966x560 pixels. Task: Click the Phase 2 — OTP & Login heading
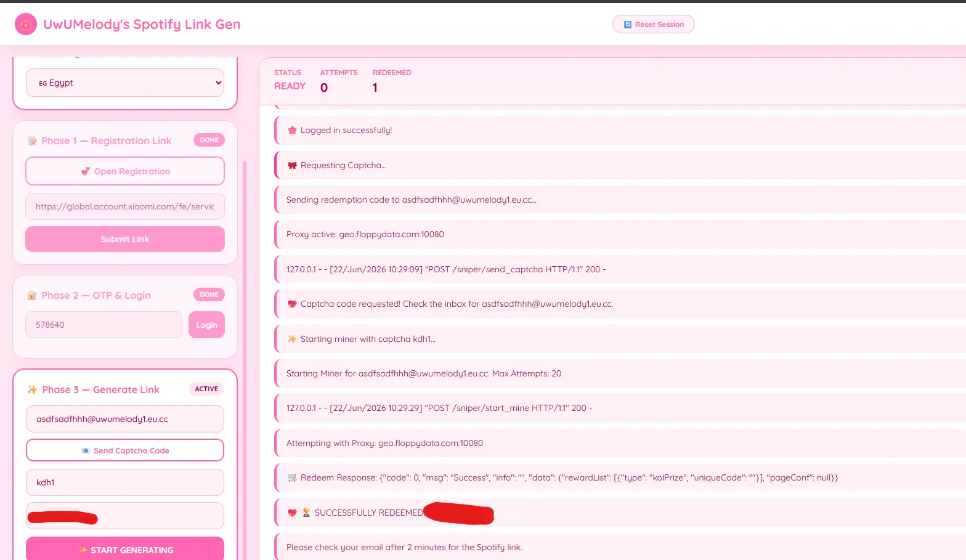tap(96, 296)
